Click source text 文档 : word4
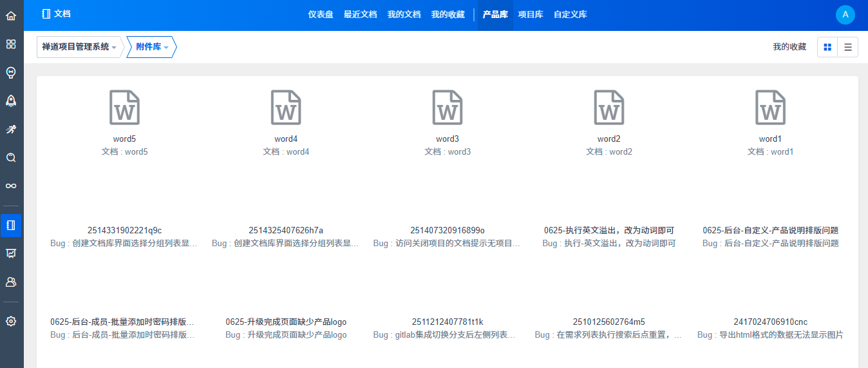The width and height of the screenshot is (868, 368). click(x=286, y=151)
